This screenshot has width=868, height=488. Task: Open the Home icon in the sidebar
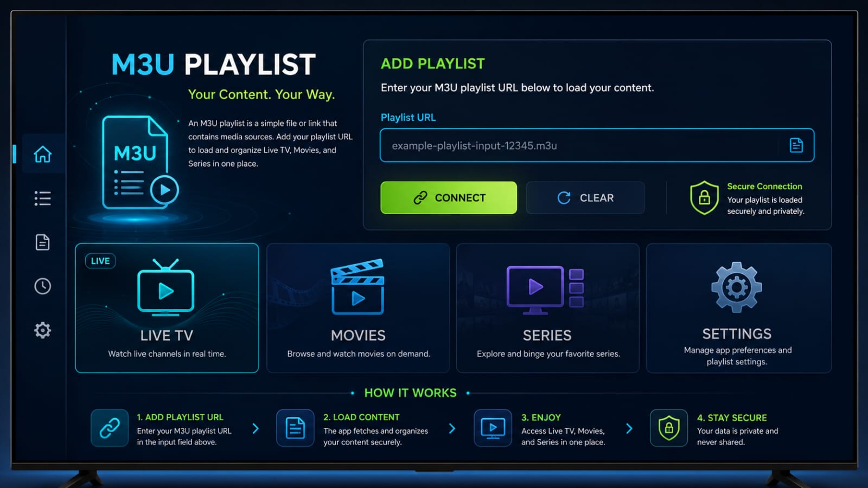(43, 154)
